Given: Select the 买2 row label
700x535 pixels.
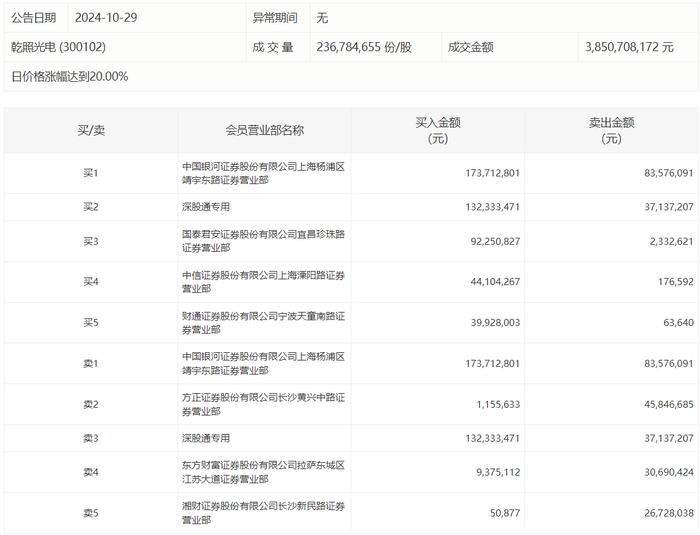Looking at the screenshot, I should 91,207.
